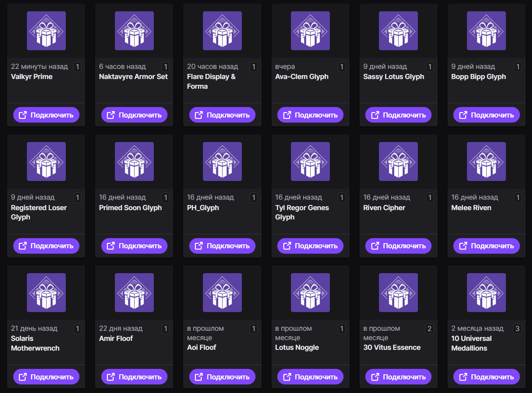Image resolution: width=532 pixels, height=393 pixels.
Task: Click the Solaris Motherwrench gift icon
Action: [46, 293]
